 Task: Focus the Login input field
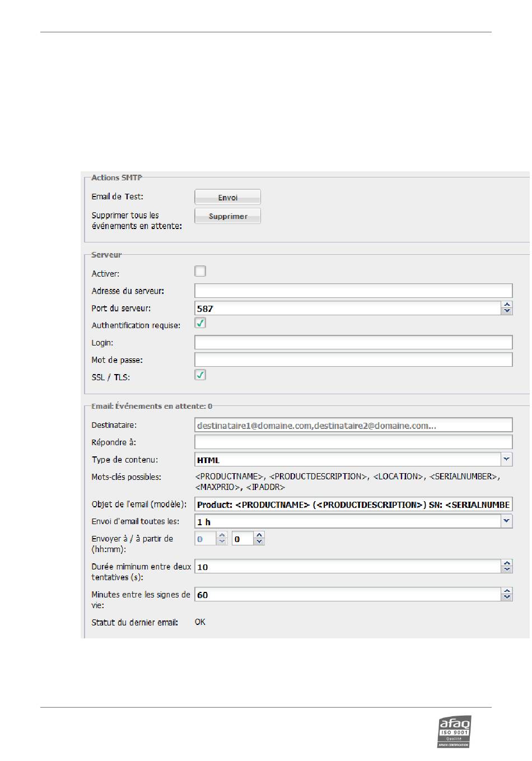353,342
